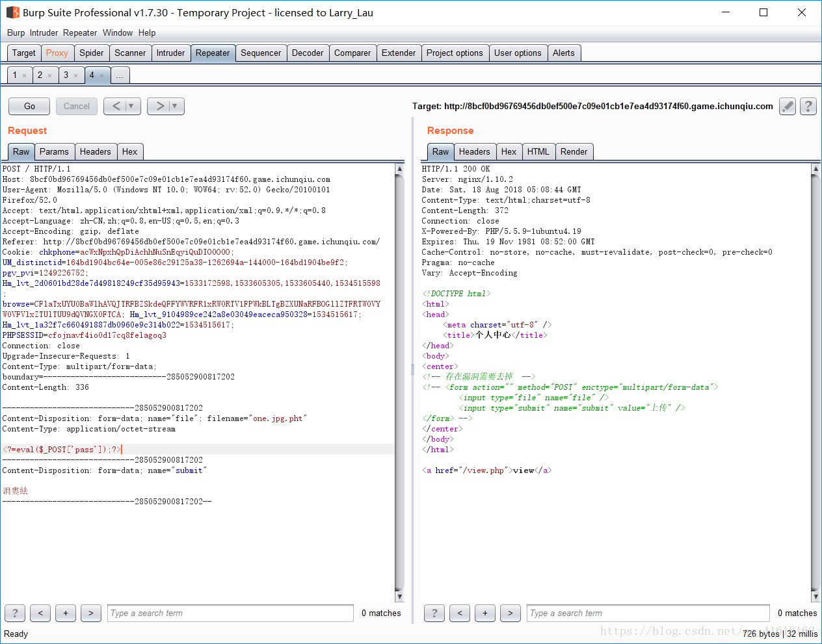
Task: Switch to the Intruder tool tab
Action: pyautogui.click(x=171, y=53)
